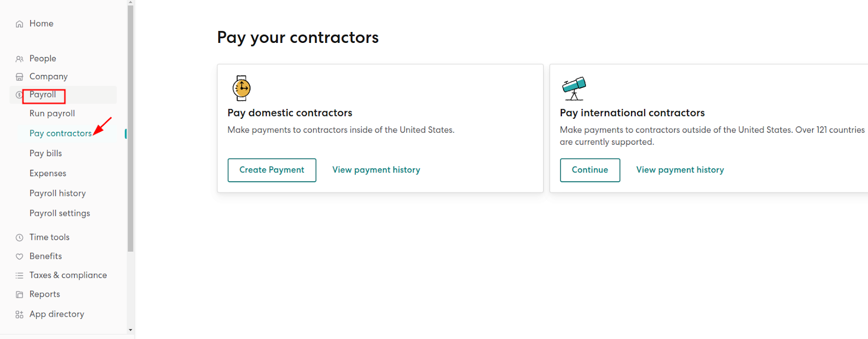View payment history for international contractors

pos(680,170)
